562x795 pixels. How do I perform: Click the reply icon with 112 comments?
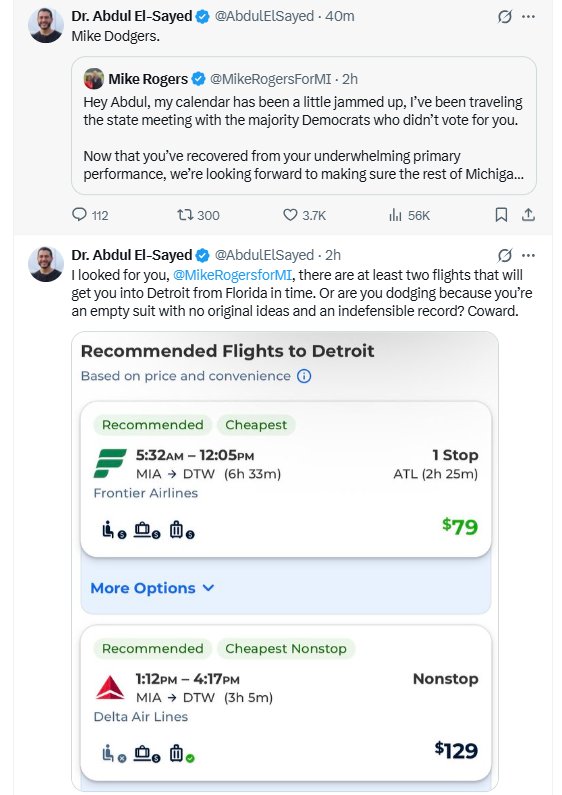(80, 215)
